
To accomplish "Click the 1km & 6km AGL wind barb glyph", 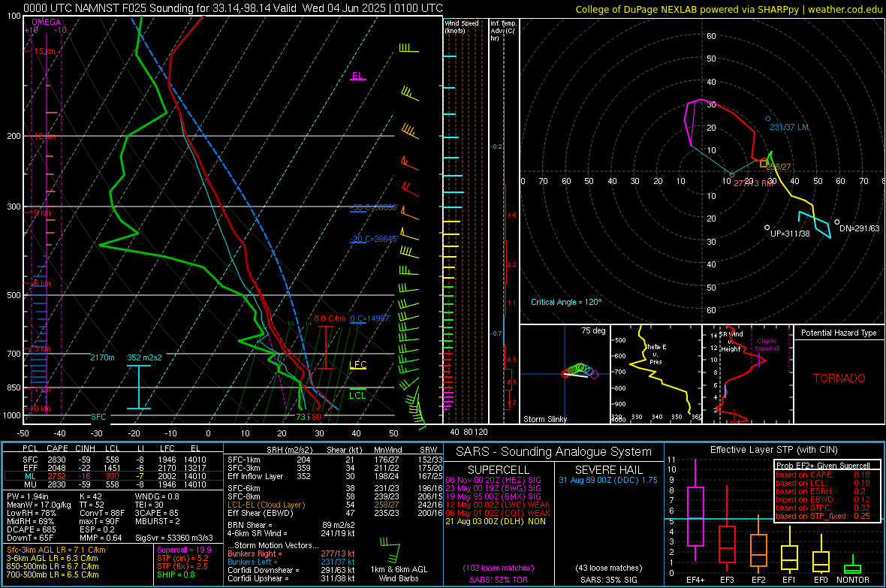I will pyautogui.click(x=391, y=550).
